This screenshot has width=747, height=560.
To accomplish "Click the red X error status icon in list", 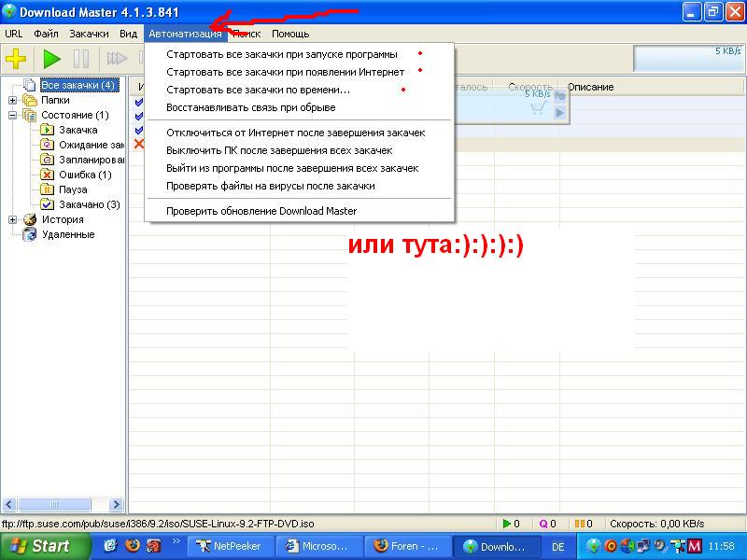I will click(x=138, y=144).
